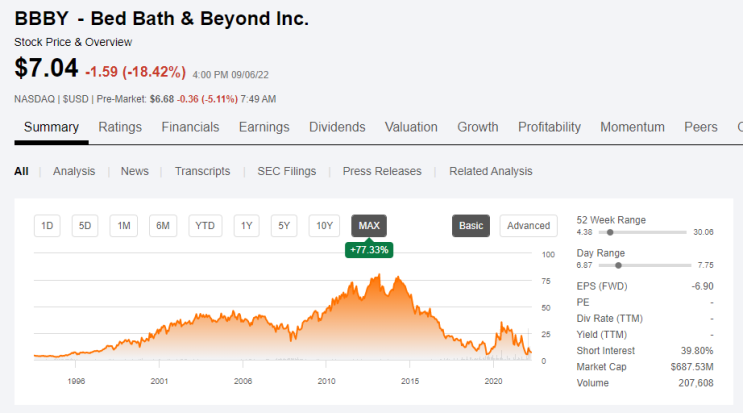Show Transcripts items

point(202,171)
